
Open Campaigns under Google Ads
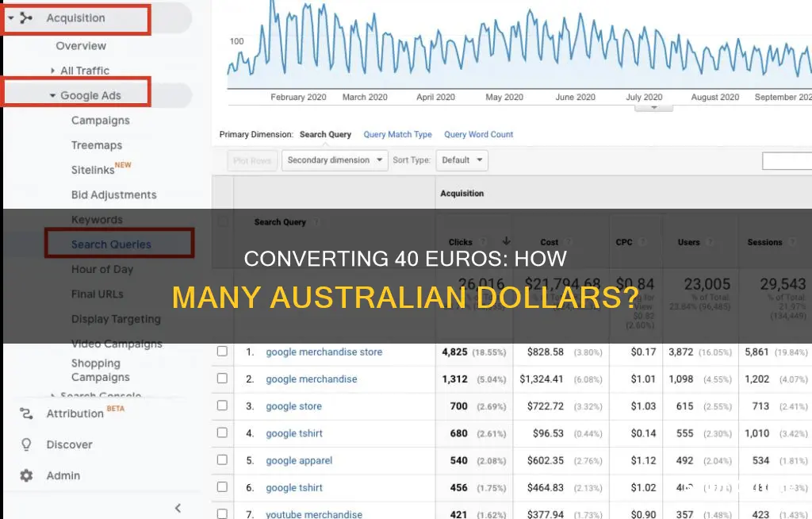[101, 121]
